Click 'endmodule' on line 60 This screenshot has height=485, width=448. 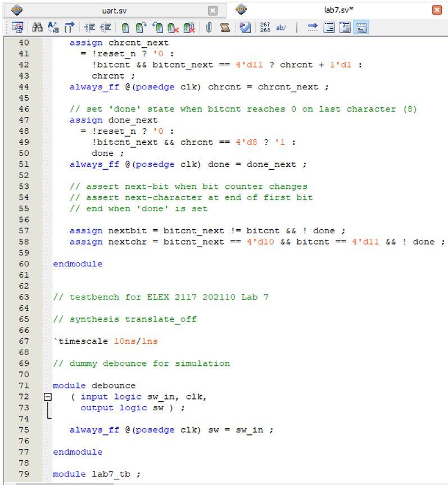pos(78,264)
